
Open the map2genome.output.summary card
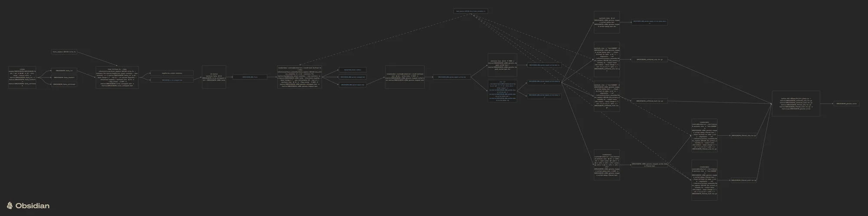pos(352,69)
